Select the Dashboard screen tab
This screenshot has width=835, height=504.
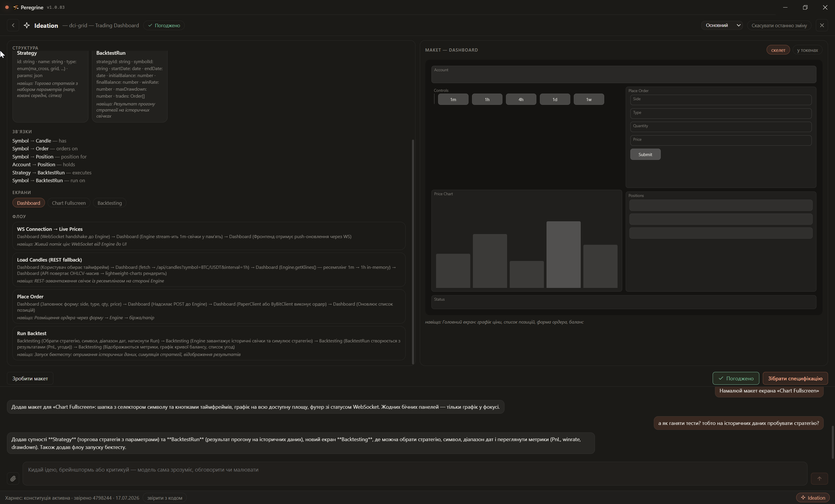tap(28, 203)
